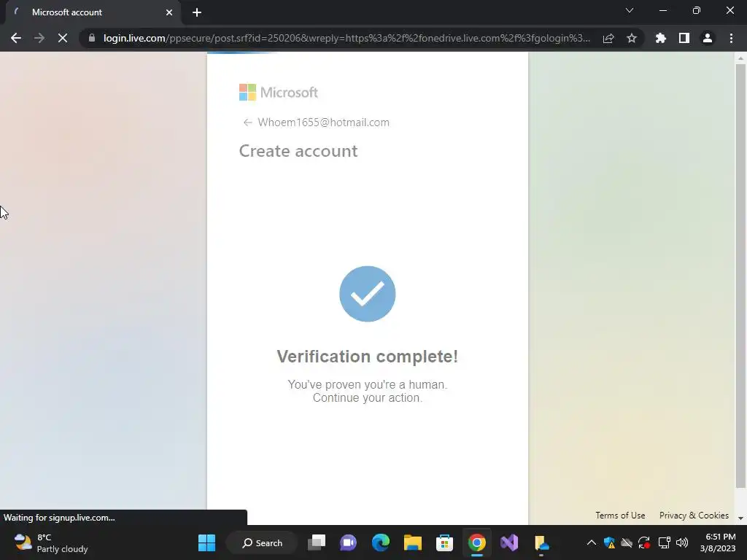Close the Microsoft account tab
Screen dimensions: 747x560
[x=169, y=12]
